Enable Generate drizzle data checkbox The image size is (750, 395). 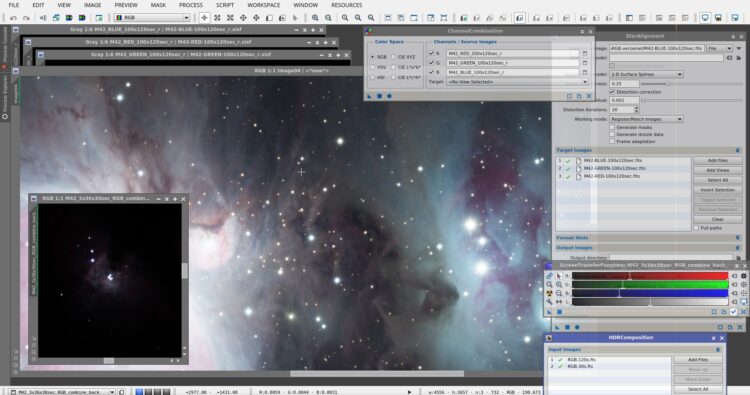click(612, 134)
